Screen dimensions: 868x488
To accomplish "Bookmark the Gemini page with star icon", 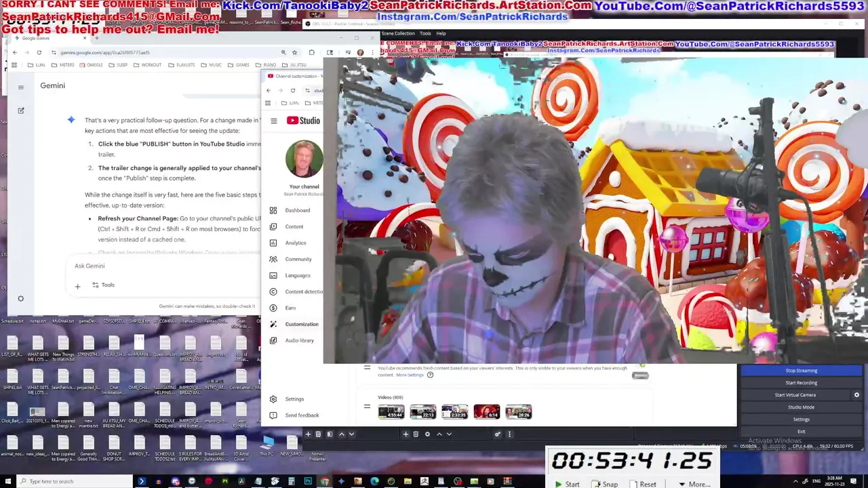I will point(294,52).
